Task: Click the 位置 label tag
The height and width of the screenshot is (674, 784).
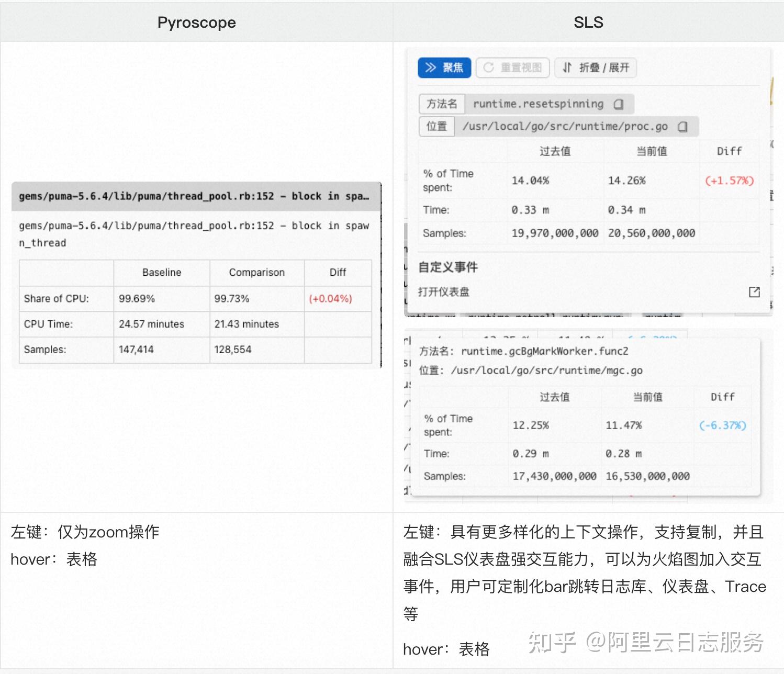Action: (x=436, y=126)
